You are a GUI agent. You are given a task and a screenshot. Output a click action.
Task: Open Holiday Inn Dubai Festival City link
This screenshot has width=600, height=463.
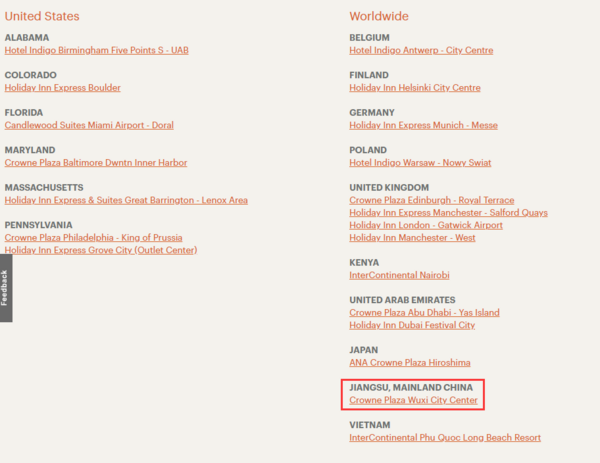[x=412, y=325]
